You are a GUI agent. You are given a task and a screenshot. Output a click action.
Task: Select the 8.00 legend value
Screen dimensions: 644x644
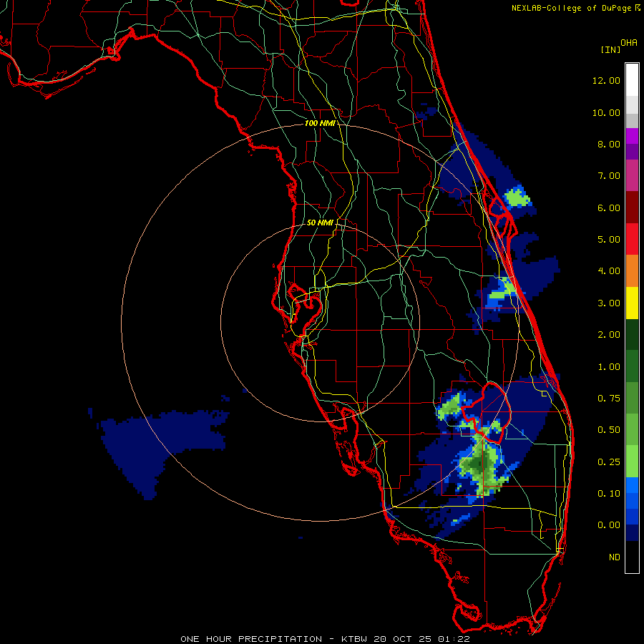click(609, 144)
